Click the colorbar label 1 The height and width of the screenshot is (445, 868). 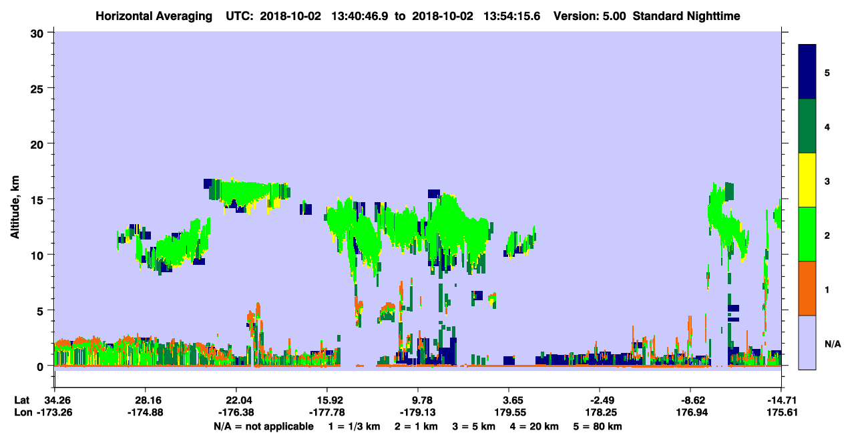[827, 289]
